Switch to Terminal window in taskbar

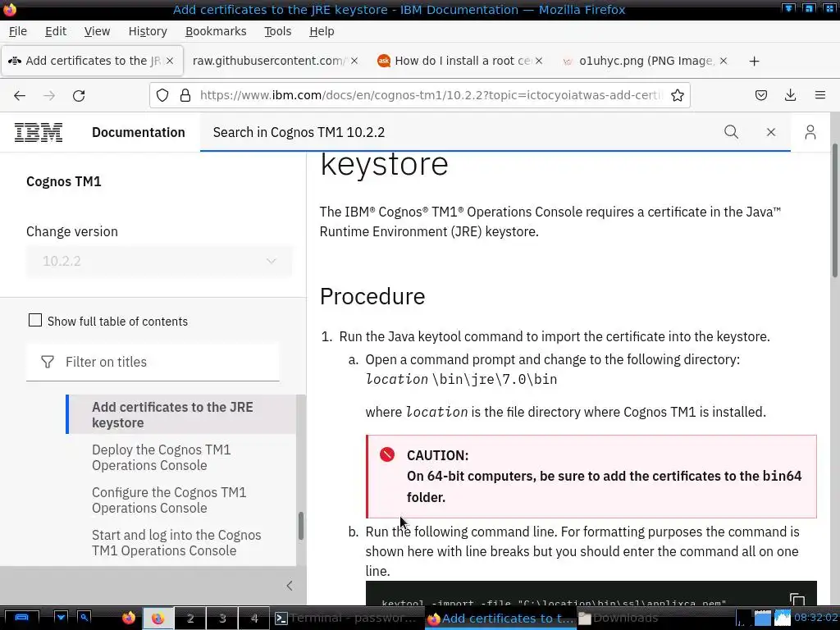pyautogui.click(x=348, y=619)
